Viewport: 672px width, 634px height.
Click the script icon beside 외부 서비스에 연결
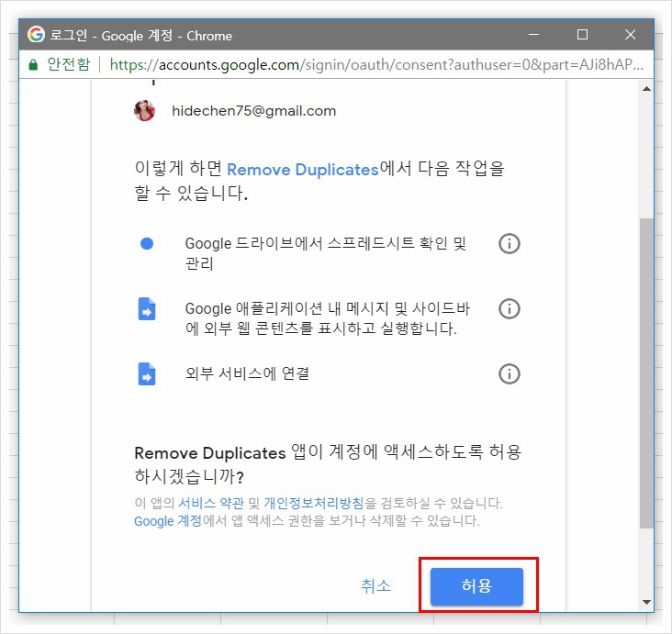coord(147,374)
